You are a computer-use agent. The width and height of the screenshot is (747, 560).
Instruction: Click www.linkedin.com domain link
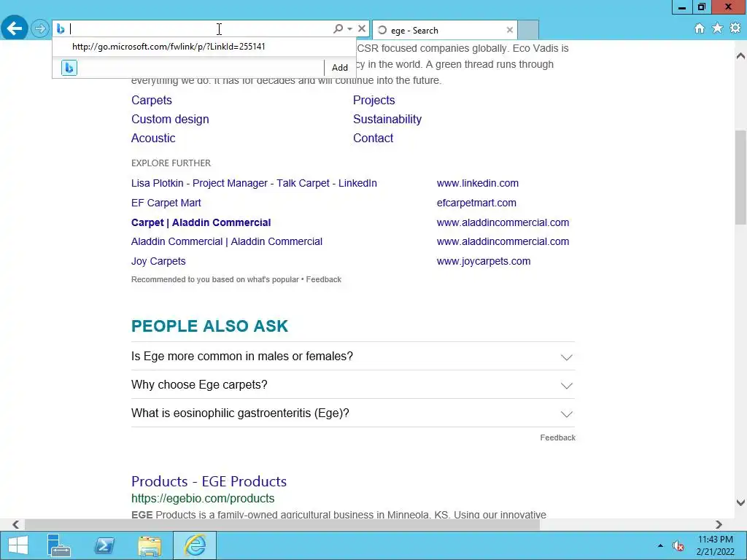click(x=477, y=183)
